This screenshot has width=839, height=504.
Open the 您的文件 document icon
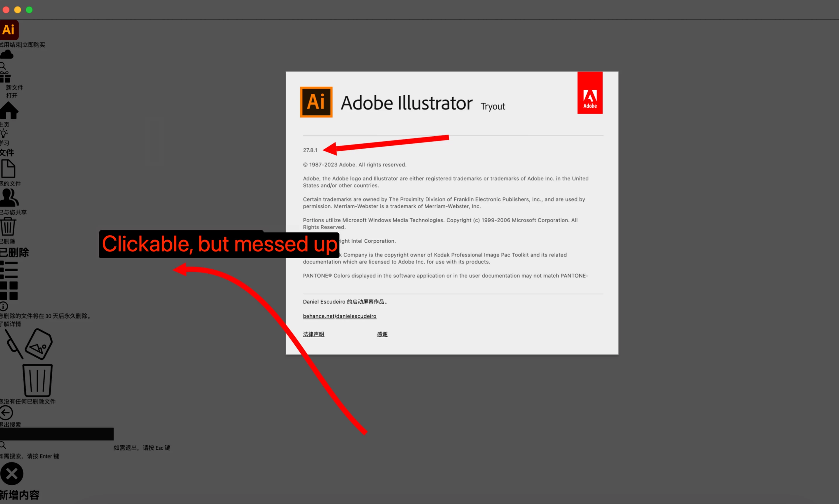pyautogui.click(x=8, y=169)
